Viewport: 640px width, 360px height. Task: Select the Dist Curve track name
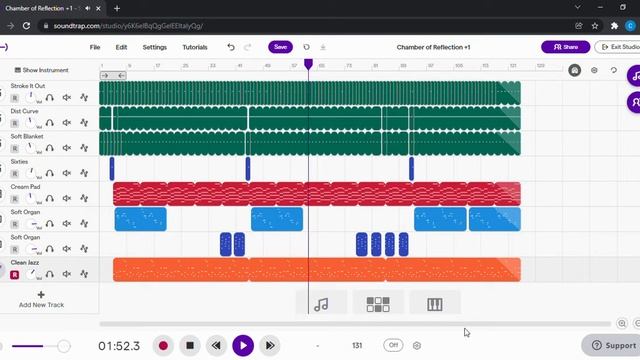(x=24, y=111)
